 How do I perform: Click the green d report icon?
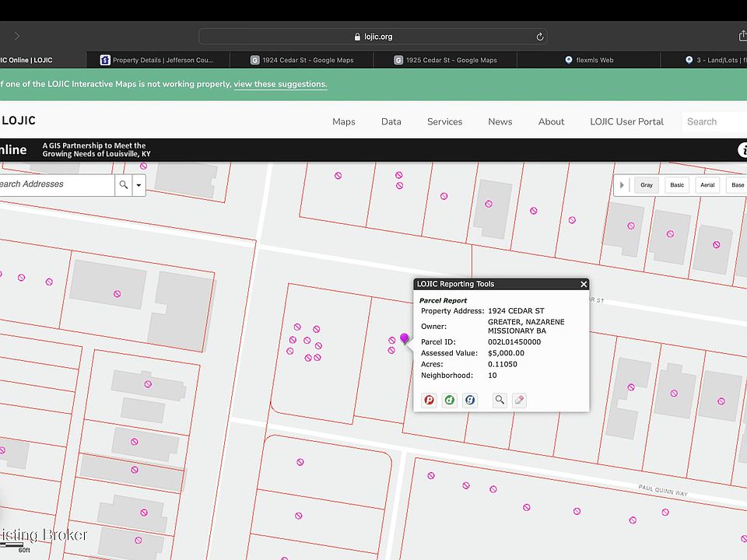point(449,400)
